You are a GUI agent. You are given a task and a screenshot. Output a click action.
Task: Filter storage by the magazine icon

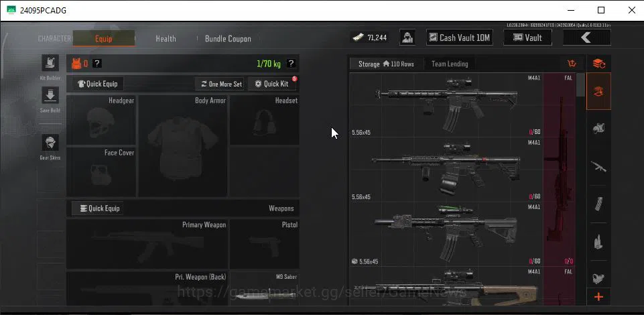599,204
